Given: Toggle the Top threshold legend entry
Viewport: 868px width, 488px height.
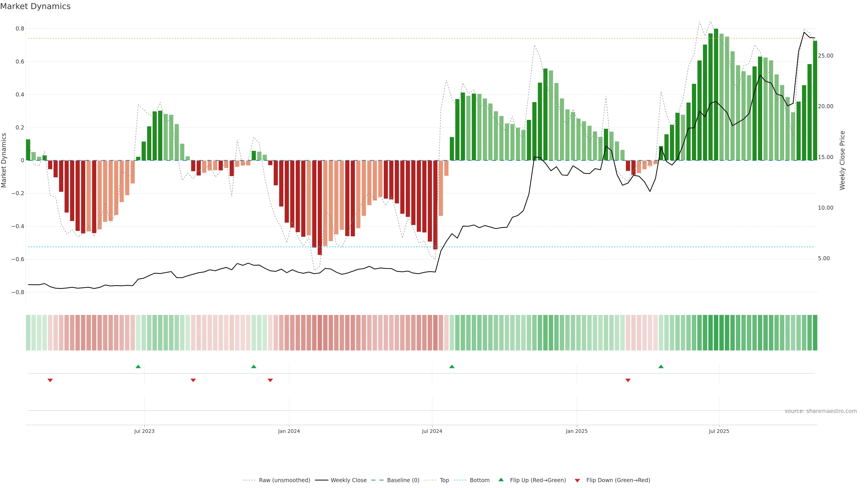Looking at the screenshot, I should tap(444, 480).
